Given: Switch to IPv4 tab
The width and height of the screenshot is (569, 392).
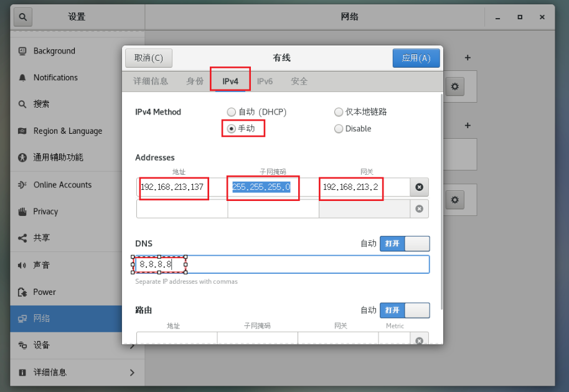Looking at the screenshot, I should pyautogui.click(x=230, y=82).
